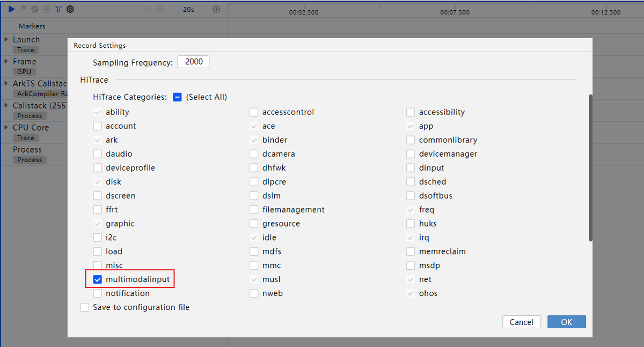Click the zoom in plus icon
The height and width of the screenshot is (347, 644).
pos(216,9)
